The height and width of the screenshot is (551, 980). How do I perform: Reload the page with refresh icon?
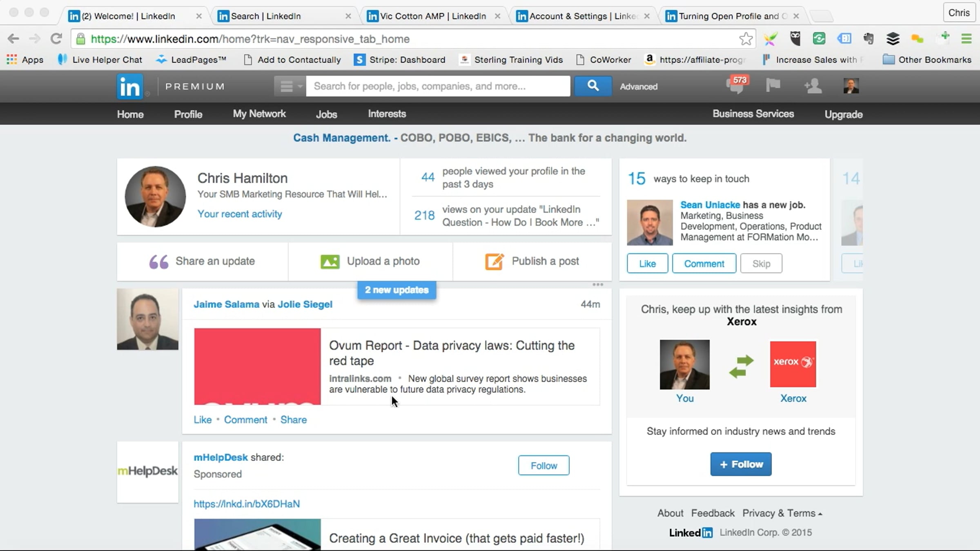[x=56, y=39]
